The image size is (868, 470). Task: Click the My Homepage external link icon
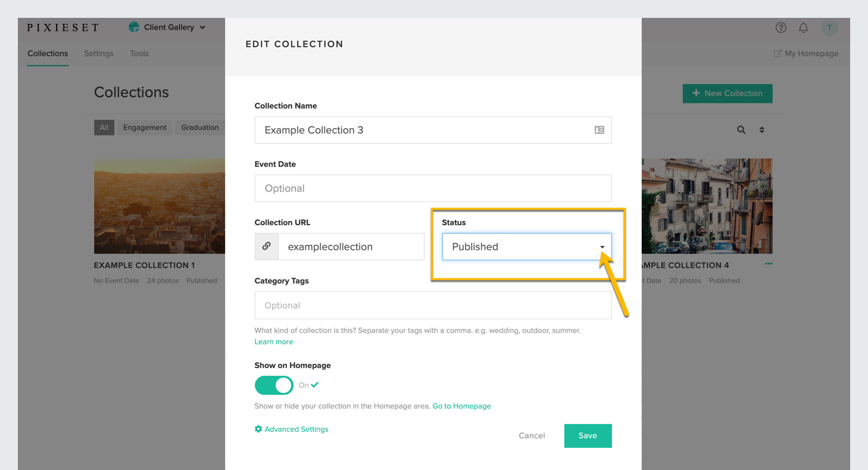point(778,54)
